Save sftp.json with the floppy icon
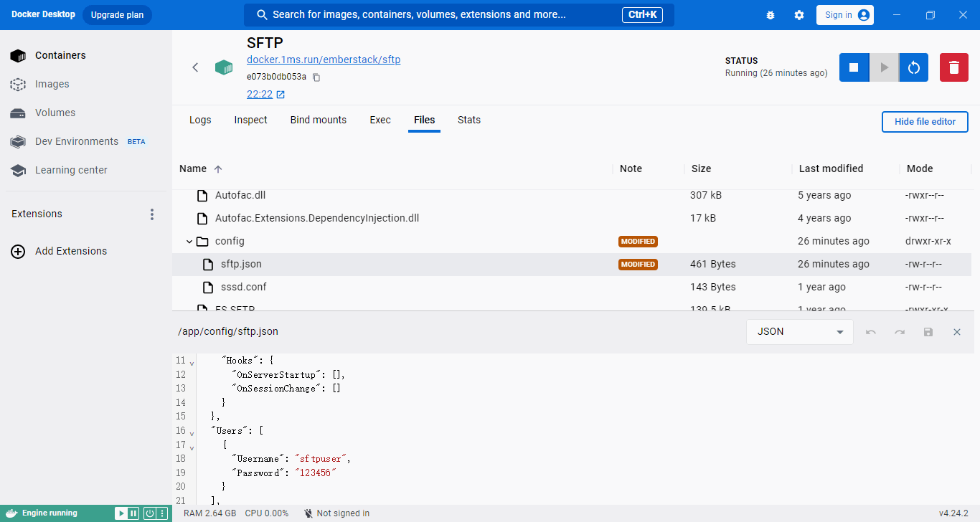The image size is (980, 522). (x=928, y=332)
